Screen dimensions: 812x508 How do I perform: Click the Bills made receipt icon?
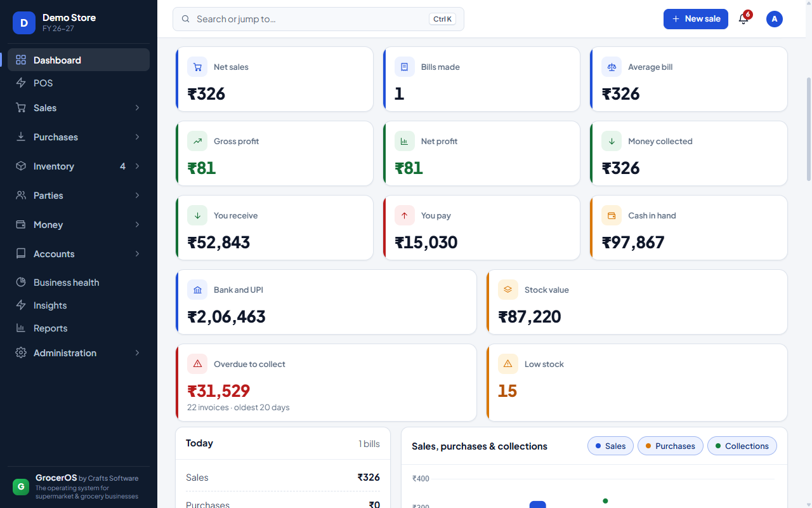point(405,67)
